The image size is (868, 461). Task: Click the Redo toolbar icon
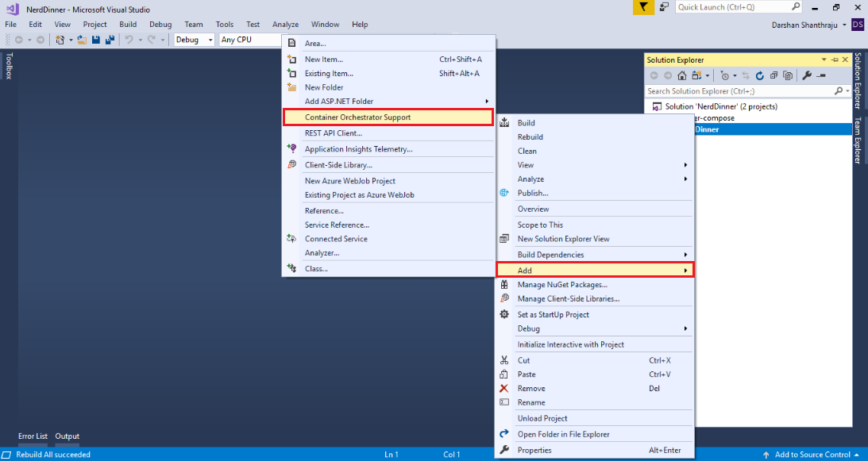click(x=151, y=40)
